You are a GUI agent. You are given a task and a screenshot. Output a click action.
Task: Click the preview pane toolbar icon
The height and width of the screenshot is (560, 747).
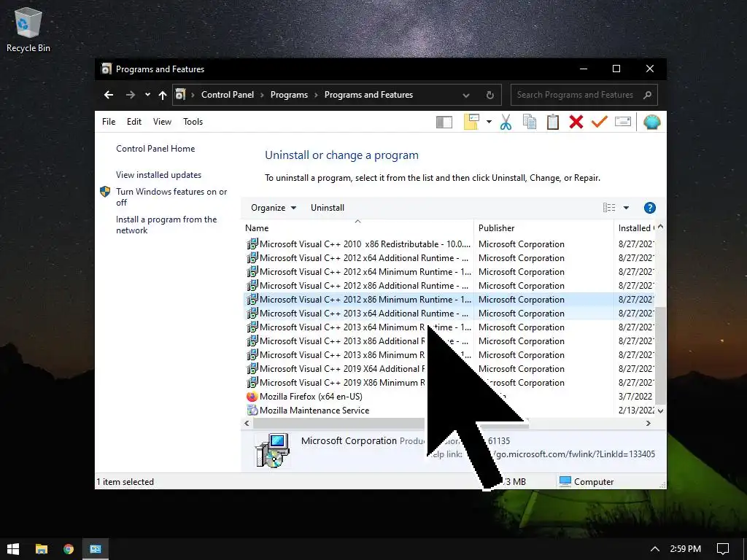(x=444, y=122)
